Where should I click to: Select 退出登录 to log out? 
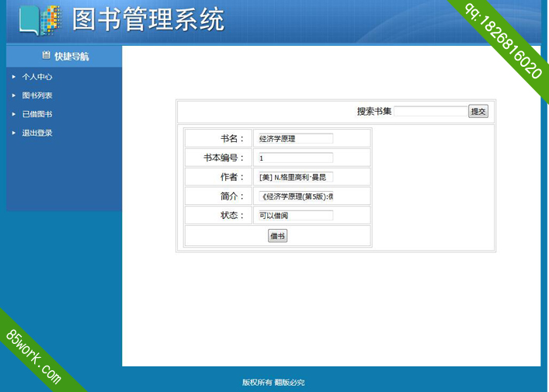pos(37,133)
